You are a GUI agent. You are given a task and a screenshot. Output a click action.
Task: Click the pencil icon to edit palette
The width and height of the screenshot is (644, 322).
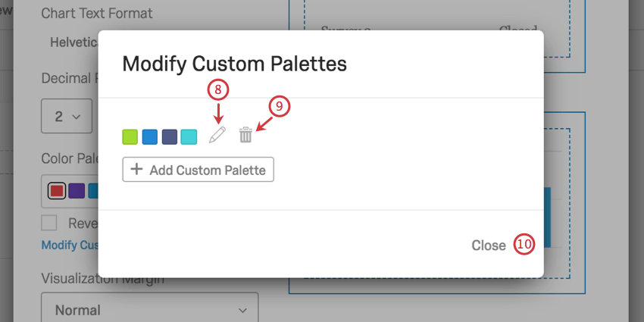pyautogui.click(x=217, y=136)
